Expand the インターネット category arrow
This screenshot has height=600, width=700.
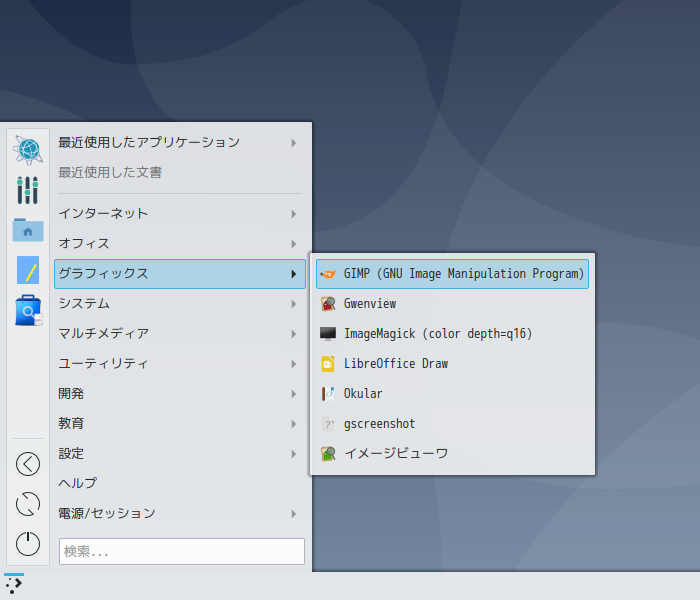pyautogui.click(x=293, y=214)
